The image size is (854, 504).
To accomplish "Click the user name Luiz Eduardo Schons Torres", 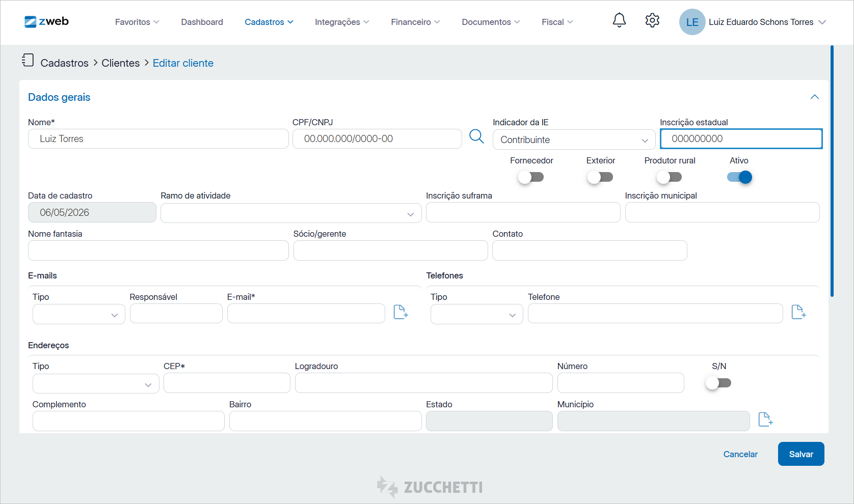I will click(761, 22).
